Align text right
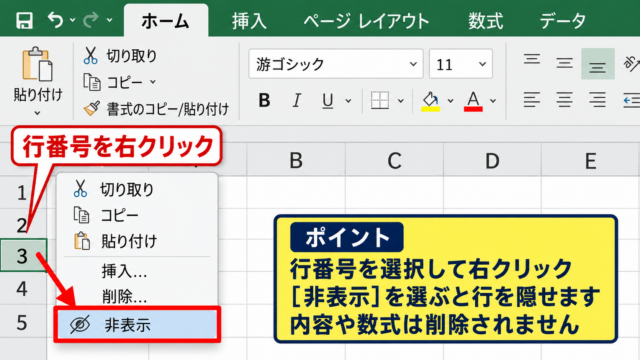This screenshot has height=360, width=640. point(597,100)
